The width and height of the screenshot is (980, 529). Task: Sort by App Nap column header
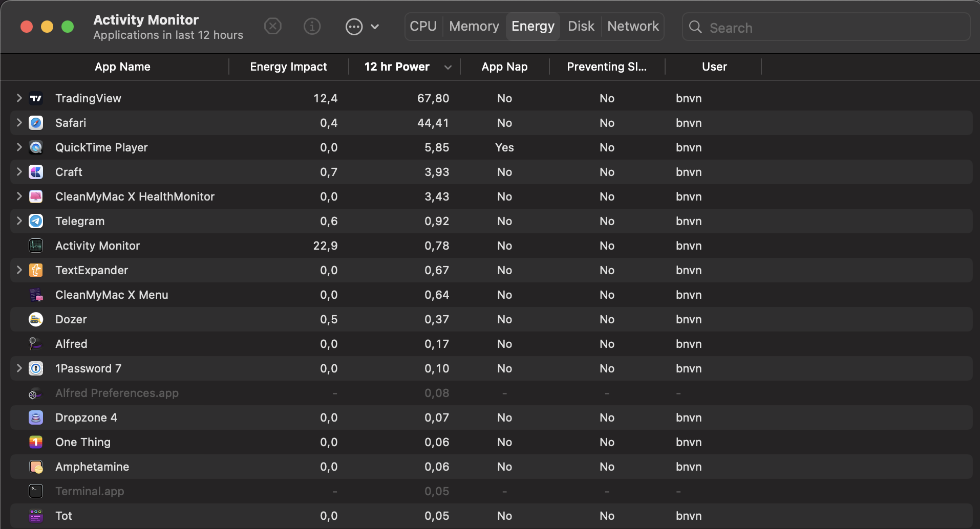(x=504, y=67)
